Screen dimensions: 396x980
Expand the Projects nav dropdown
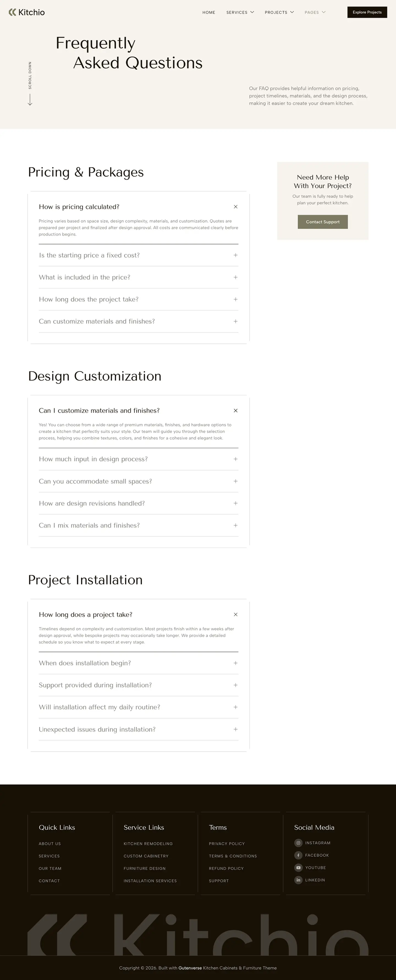(x=279, y=12)
